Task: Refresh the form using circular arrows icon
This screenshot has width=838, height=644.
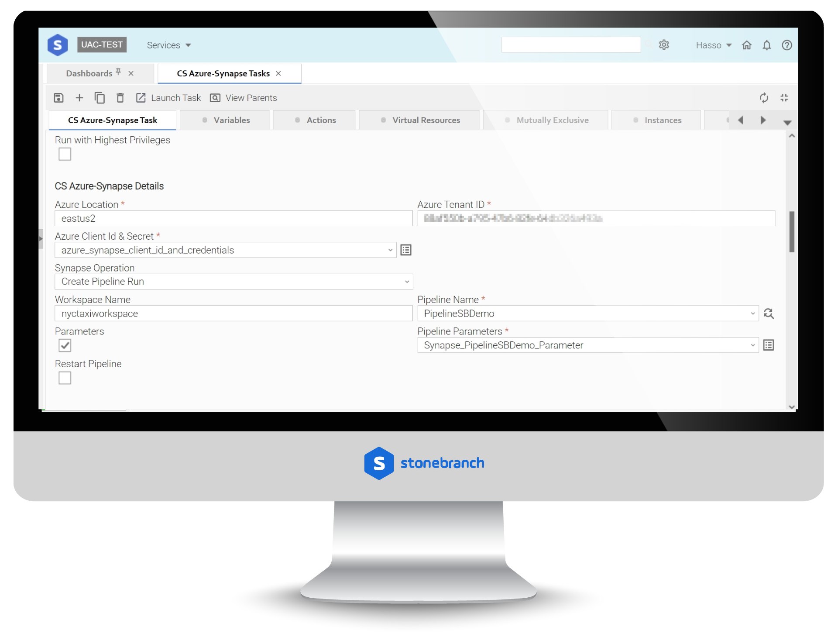Action: [764, 98]
